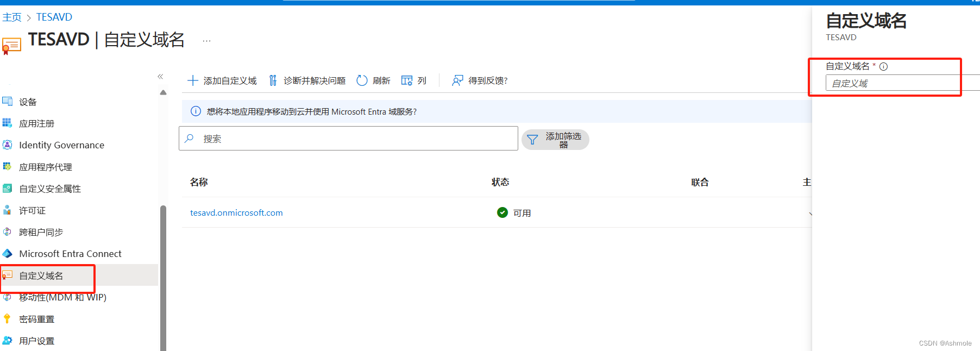Viewport: 980px width, 351px height.
Task: Sort by 状态 column header
Action: point(500,182)
